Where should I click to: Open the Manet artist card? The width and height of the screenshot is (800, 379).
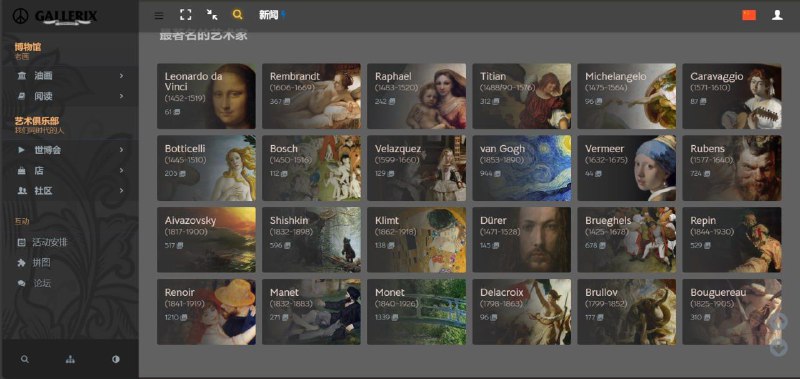[311, 312]
